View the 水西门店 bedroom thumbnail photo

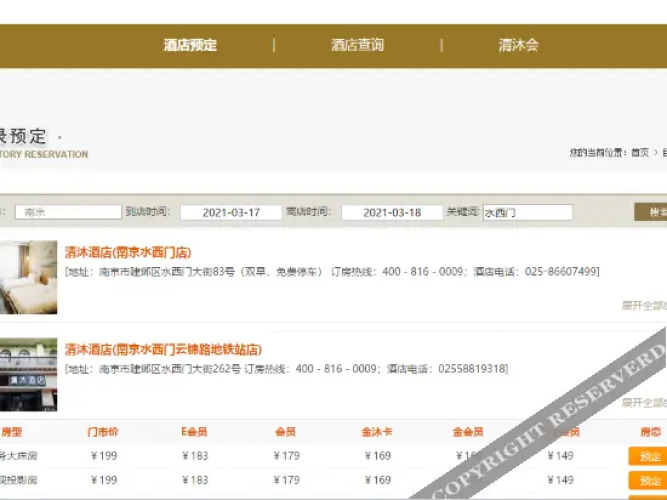[28, 277]
